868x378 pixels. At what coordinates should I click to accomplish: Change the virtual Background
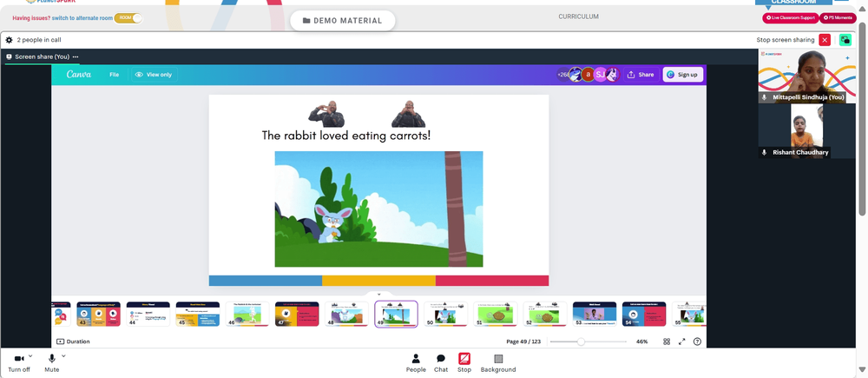coord(498,363)
